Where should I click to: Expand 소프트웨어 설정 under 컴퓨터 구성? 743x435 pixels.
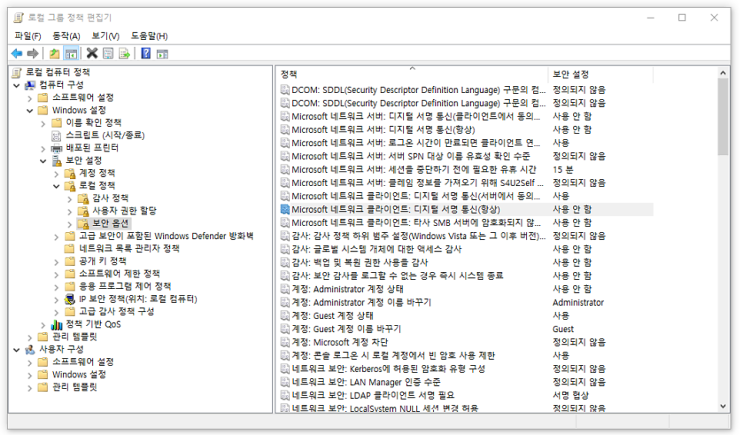pyautogui.click(x=30, y=98)
